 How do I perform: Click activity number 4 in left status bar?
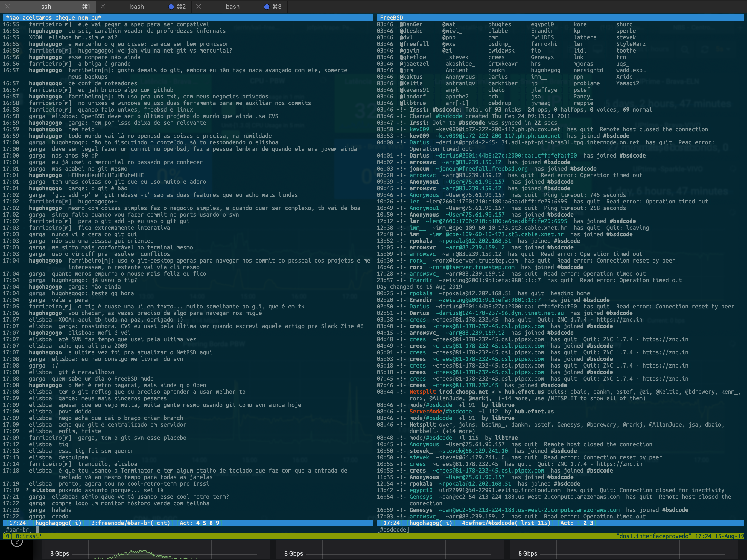click(x=198, y=523)
